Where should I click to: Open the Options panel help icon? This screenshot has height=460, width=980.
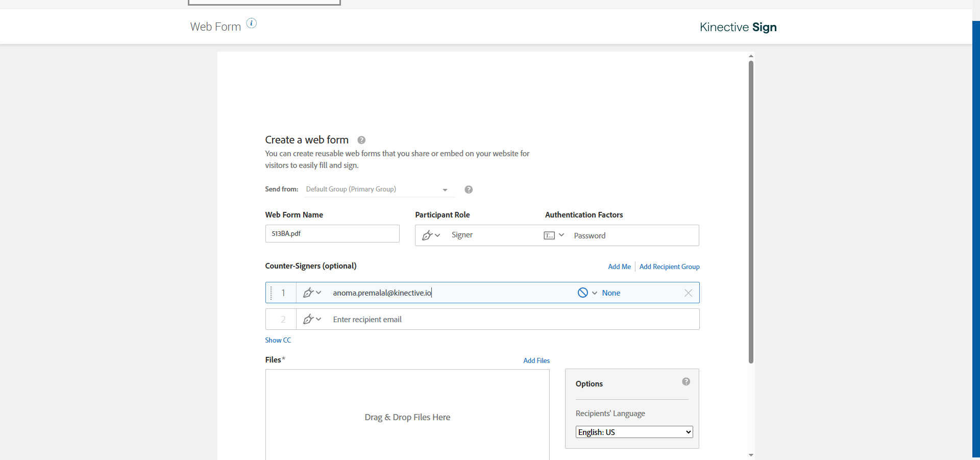click(x=686, y=382)
